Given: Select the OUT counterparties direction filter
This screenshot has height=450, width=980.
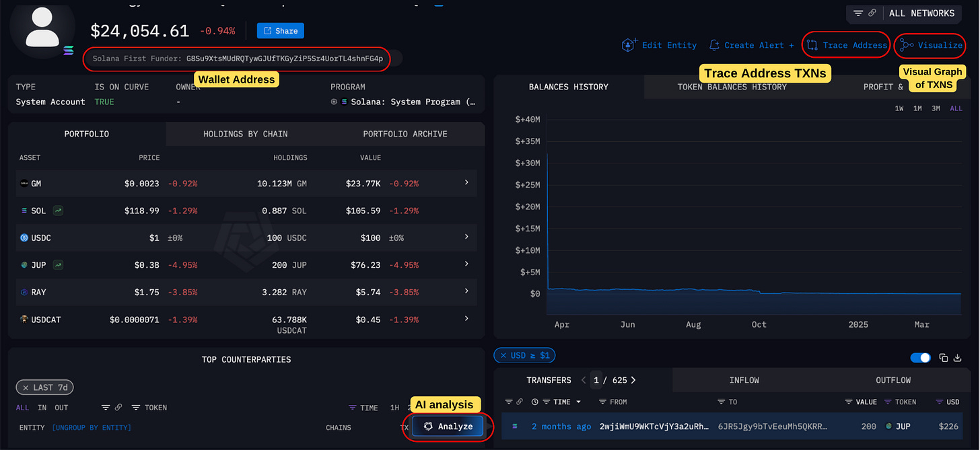Looking at the screenshot, I should [61, 408].
